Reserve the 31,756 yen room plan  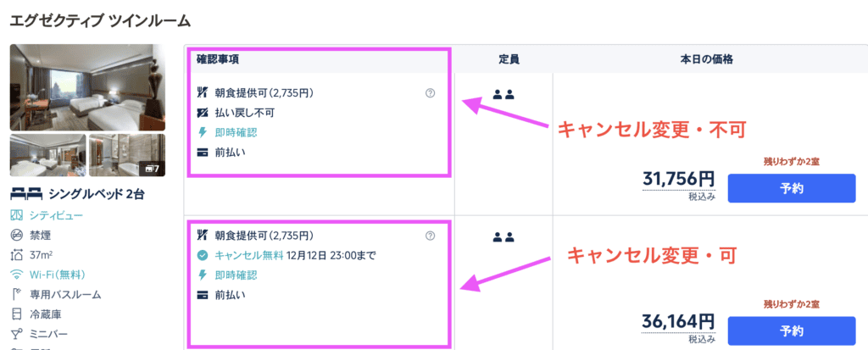pyautogui.click(x=791, y=189)
